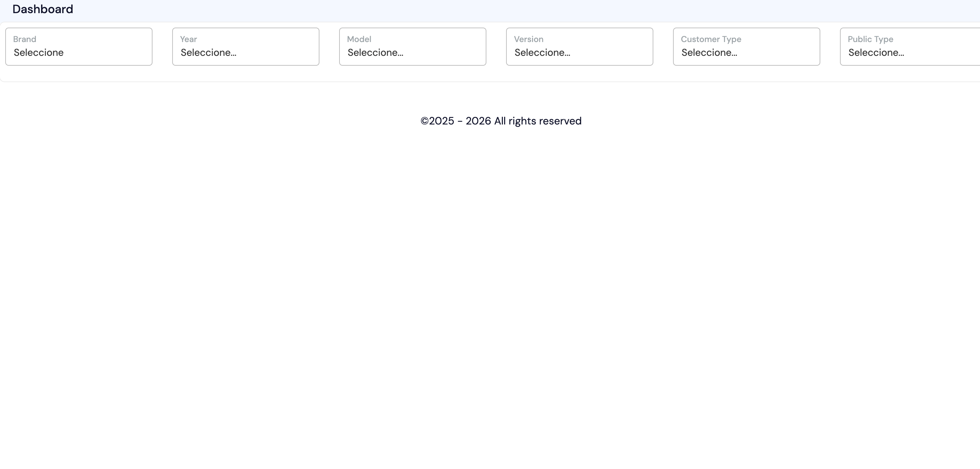Click the Year field label
The width and height of the screenshot is (980, 469).
pos(188,39)
